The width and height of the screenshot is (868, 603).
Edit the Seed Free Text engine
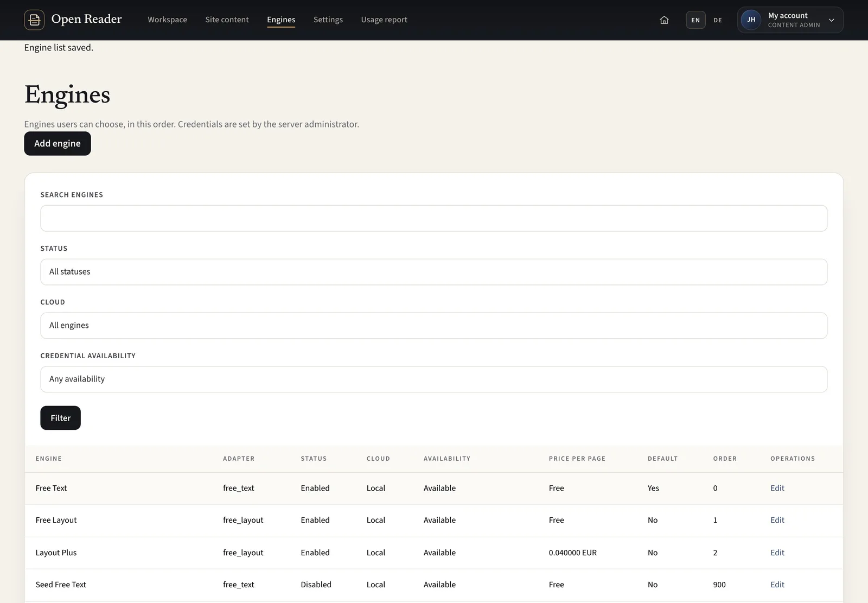[777, 585]
